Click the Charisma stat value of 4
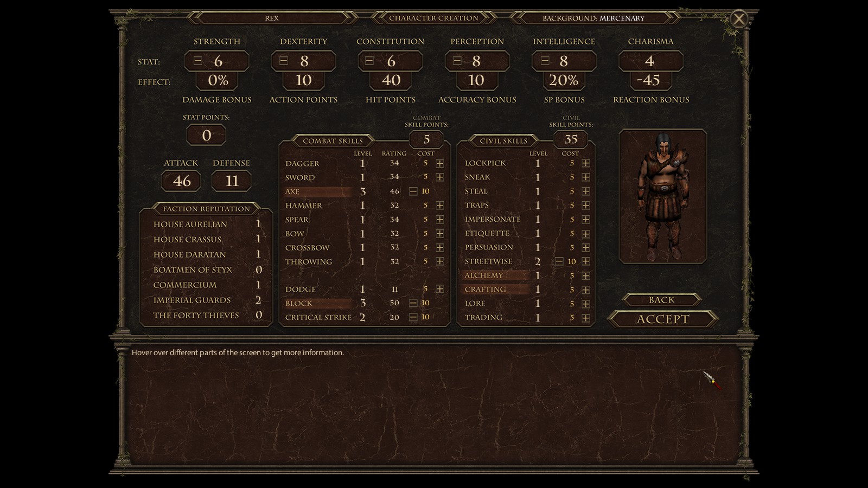This screenshot has height=488, width=868. click(x=650, y=61)
